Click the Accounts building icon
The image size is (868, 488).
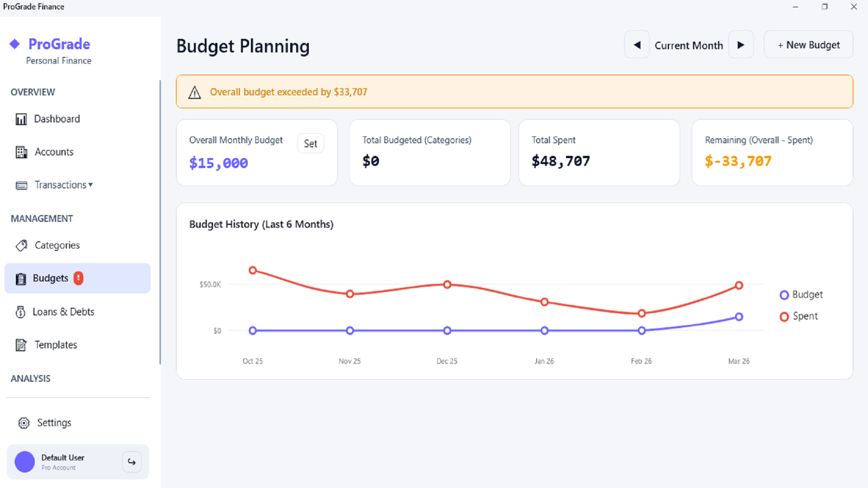point(21,152)
